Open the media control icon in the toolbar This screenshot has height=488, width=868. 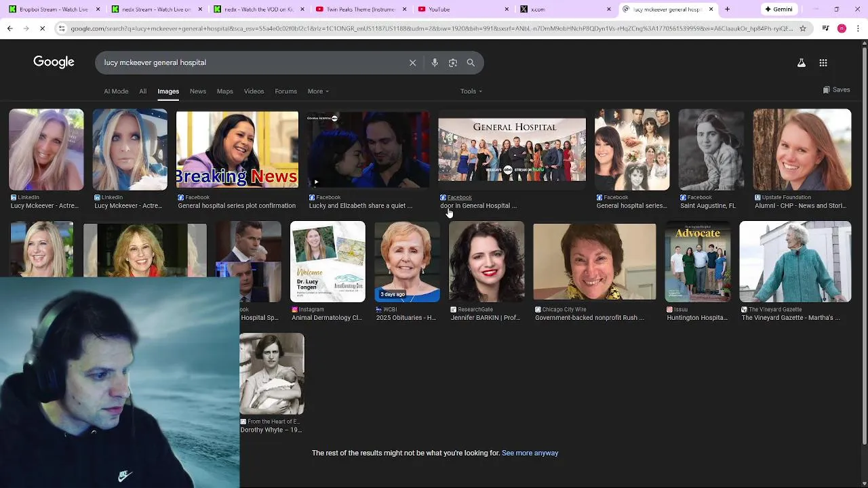(825, 28)
